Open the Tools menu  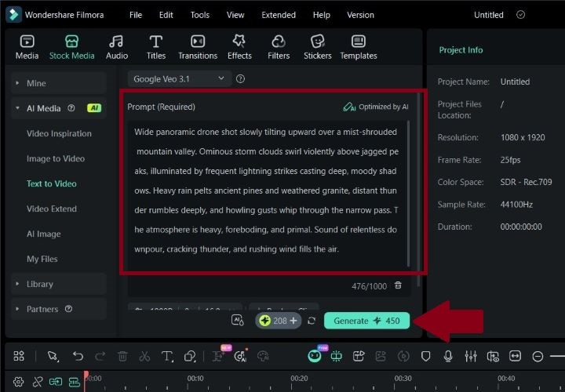pos(199,15)
